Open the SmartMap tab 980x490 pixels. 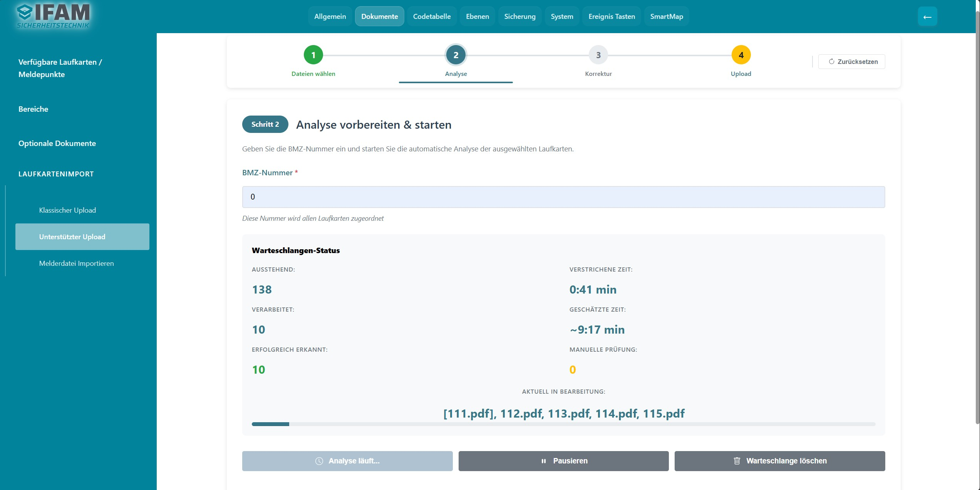[x=667, y=17]
